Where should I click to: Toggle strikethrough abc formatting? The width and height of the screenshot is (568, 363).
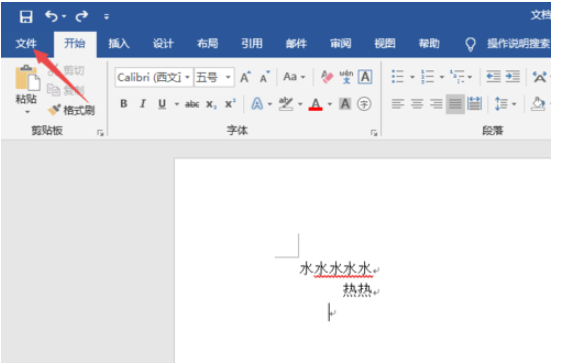pos(192,104)
